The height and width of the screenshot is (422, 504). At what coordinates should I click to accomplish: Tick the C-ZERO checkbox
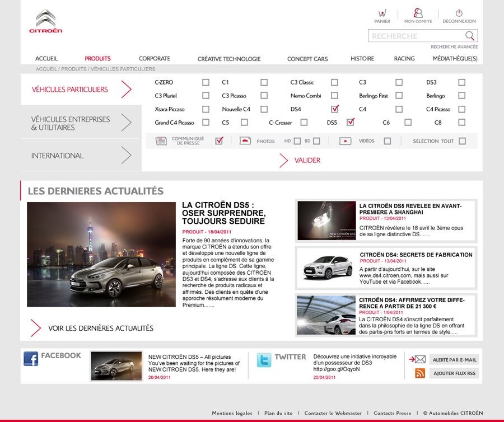tap(206, 82)
